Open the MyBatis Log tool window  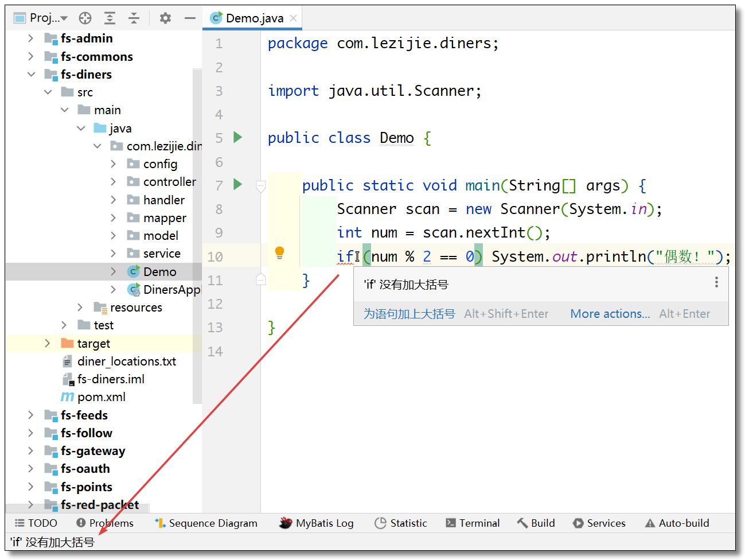(x=317, y=523)
